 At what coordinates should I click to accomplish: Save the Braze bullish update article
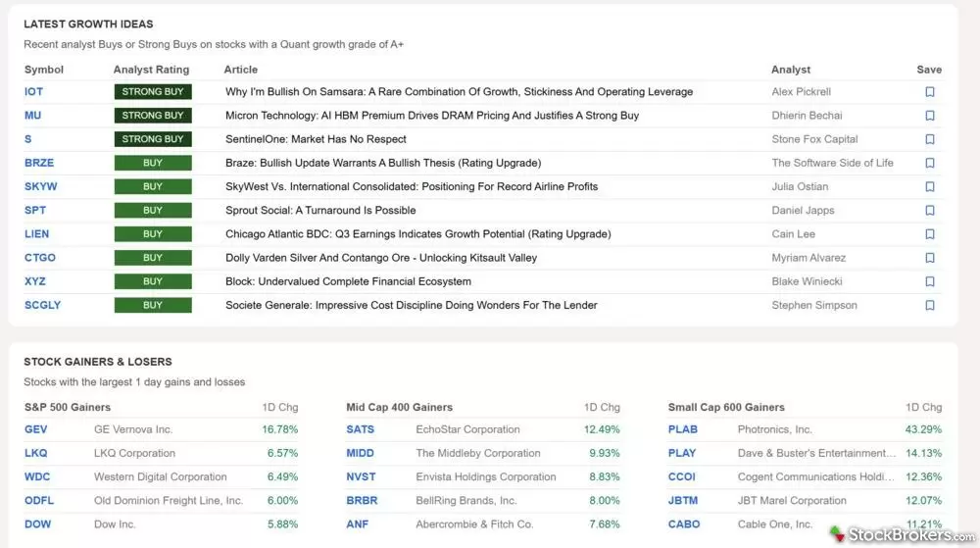click(x=929, y=163)
